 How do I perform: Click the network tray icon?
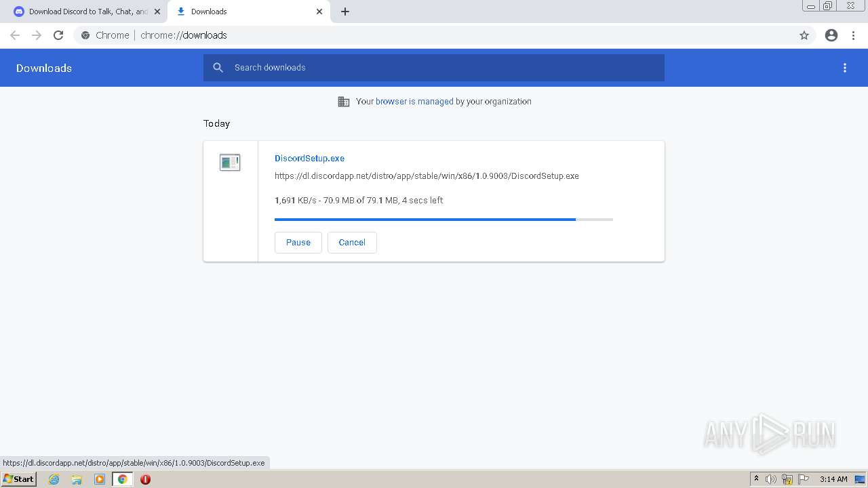point(787,479)
